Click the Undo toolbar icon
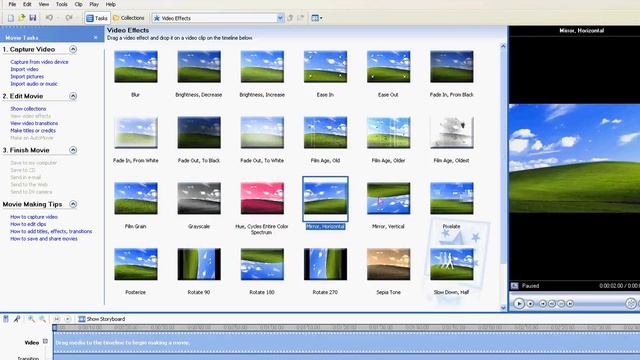This screenshot has width=640, height=360. [x=49, y=18]
